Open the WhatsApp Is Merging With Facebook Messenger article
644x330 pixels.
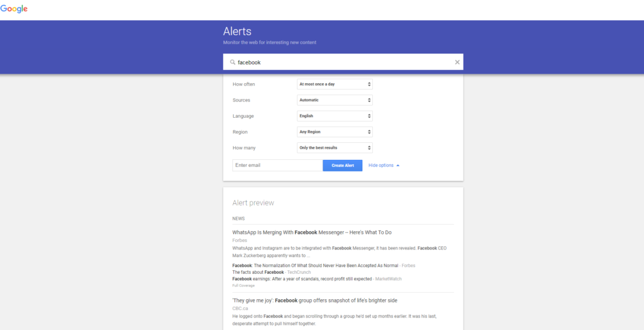pyautogui.click(x=312, y=232)
